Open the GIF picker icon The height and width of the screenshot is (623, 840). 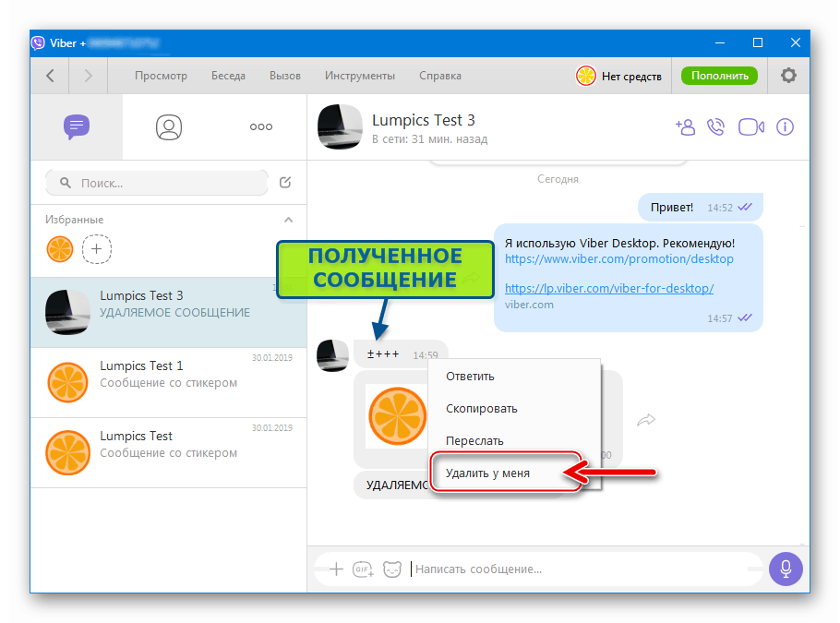[x=363, y=569]
